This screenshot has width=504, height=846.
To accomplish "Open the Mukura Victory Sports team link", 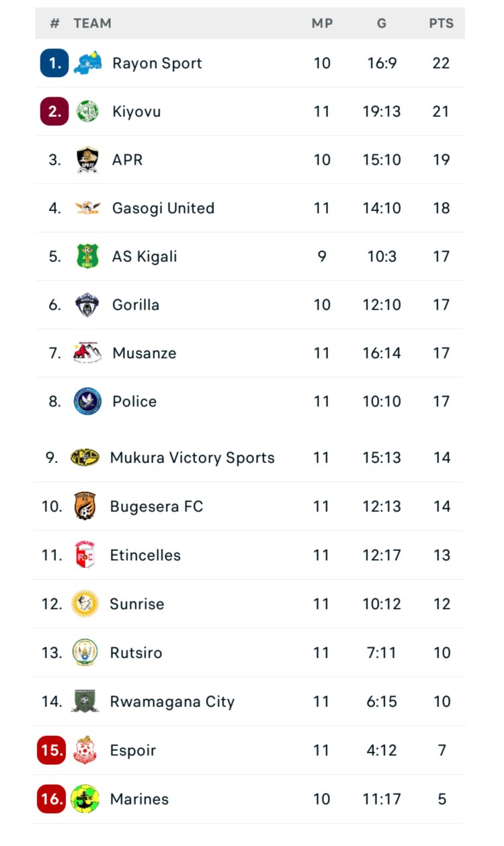I will 192,458.
